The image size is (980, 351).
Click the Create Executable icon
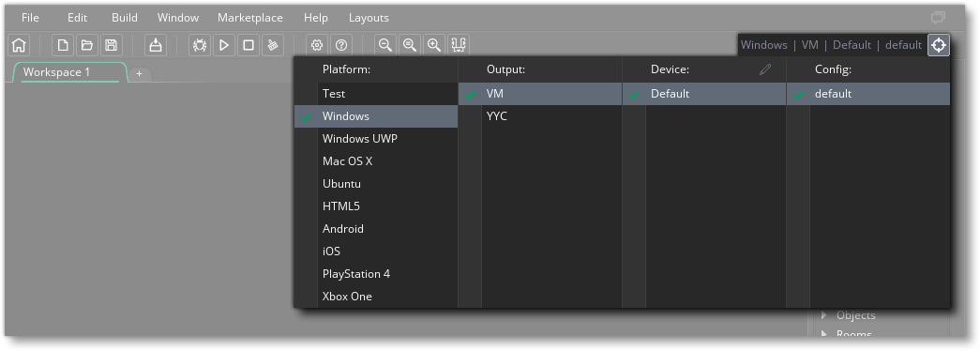(156, 45)
